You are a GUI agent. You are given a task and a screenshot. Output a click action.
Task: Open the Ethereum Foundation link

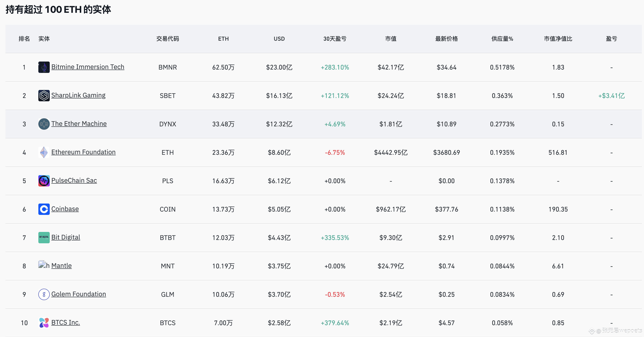tap(83, 152)
